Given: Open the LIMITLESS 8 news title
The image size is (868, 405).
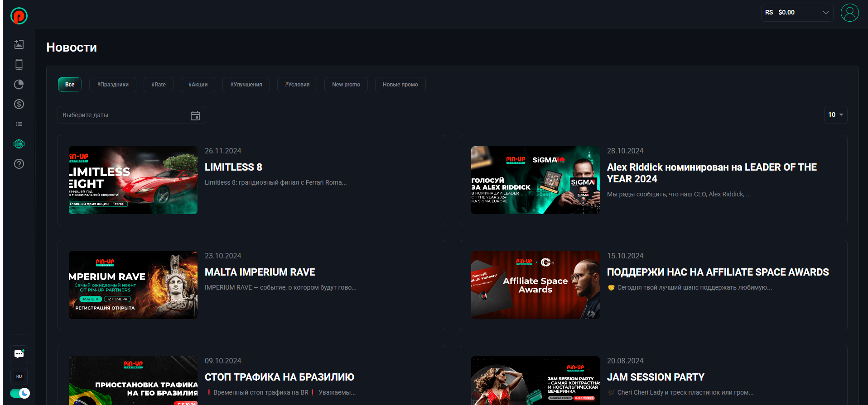Looking at the screenshot, I should coord(233,167).
